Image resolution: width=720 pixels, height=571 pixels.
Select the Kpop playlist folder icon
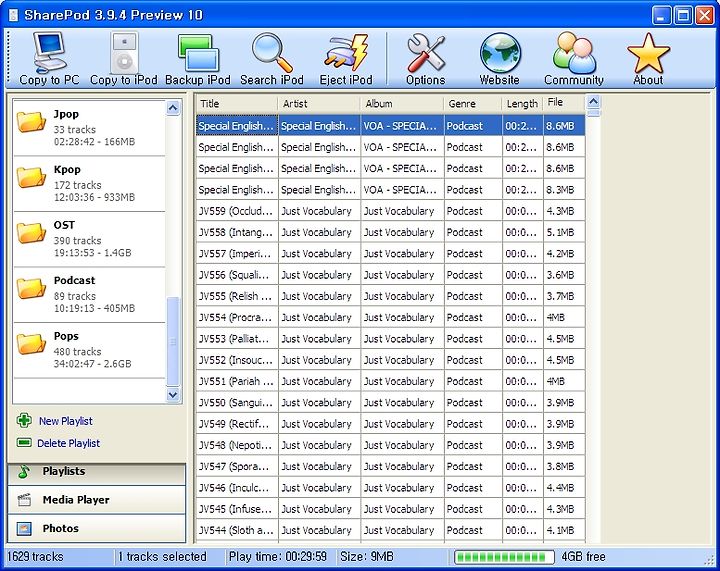31,177
